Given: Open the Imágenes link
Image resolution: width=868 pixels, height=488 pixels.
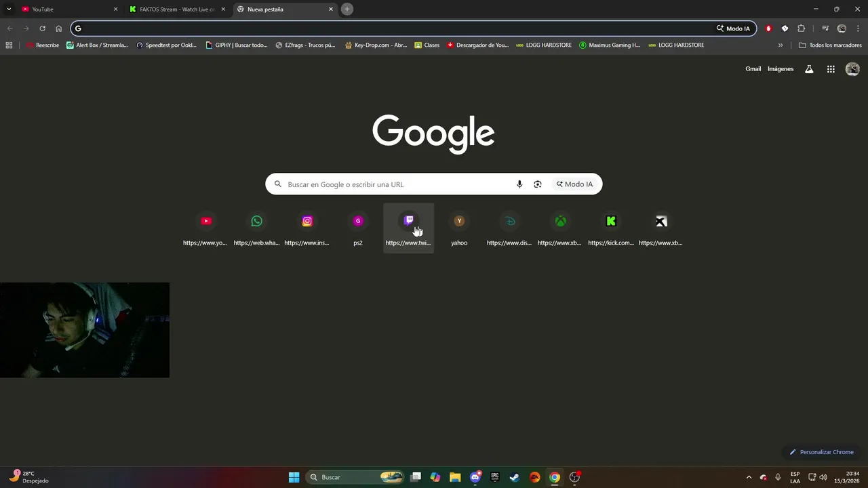Looking at the screenshot, I should tap(781, 69).
